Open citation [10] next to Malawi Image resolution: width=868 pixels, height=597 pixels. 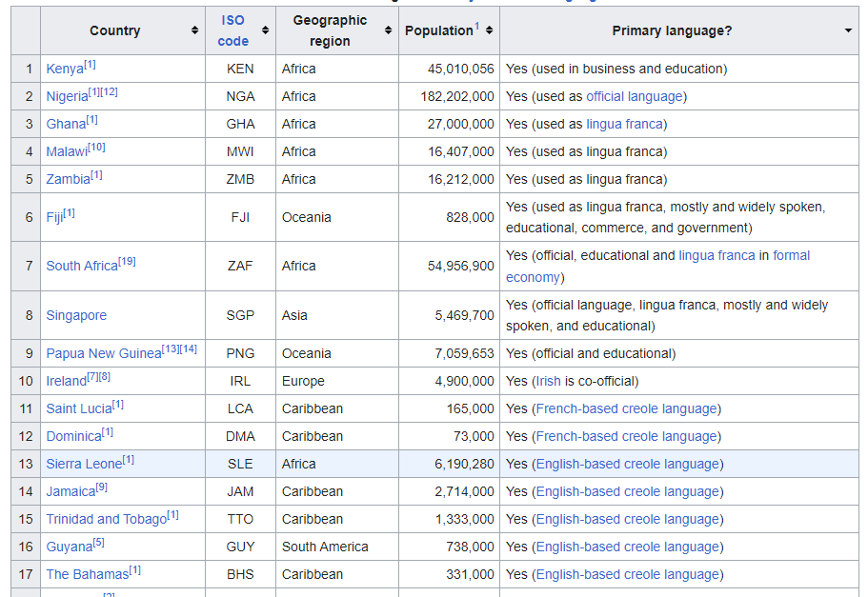coord(96,148)
